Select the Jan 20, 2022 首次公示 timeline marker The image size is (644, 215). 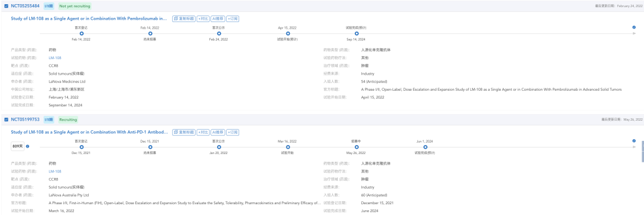pyautogui.click(x=218, y=147)
